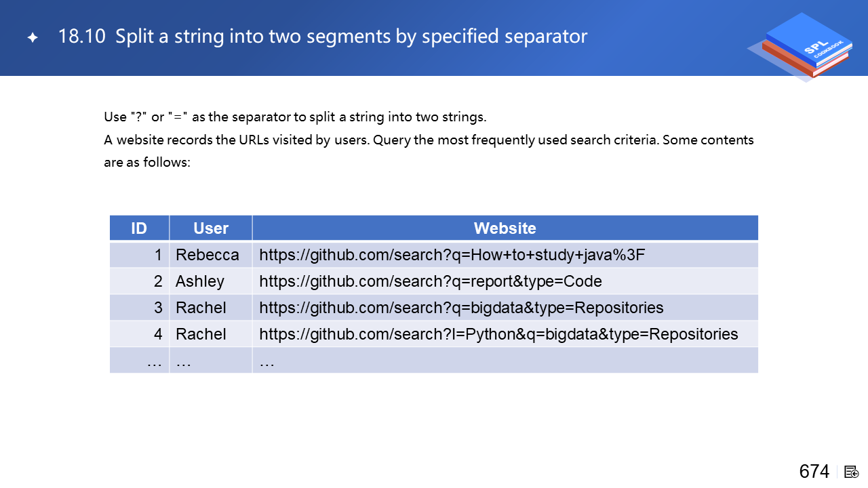Viewport: 868px width, 488px height.
Task: Click the sentence about using "?" or "=" separator
Action: [x=295, y=117]
